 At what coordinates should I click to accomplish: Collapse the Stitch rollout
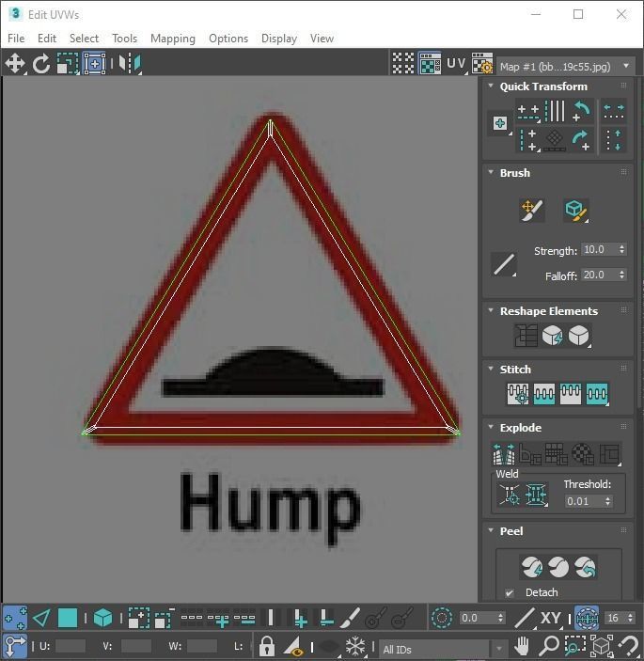pos(491,369)
